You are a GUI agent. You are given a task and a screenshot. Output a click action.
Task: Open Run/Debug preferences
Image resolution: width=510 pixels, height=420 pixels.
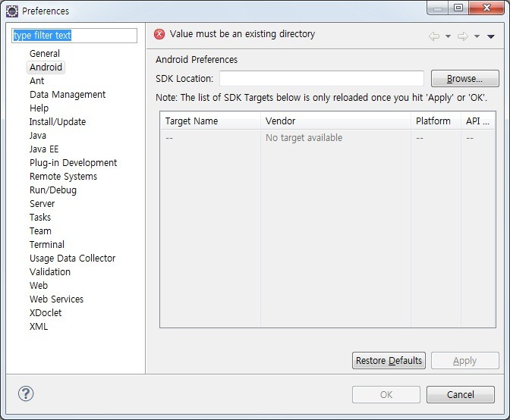click(x=53, y=190)
